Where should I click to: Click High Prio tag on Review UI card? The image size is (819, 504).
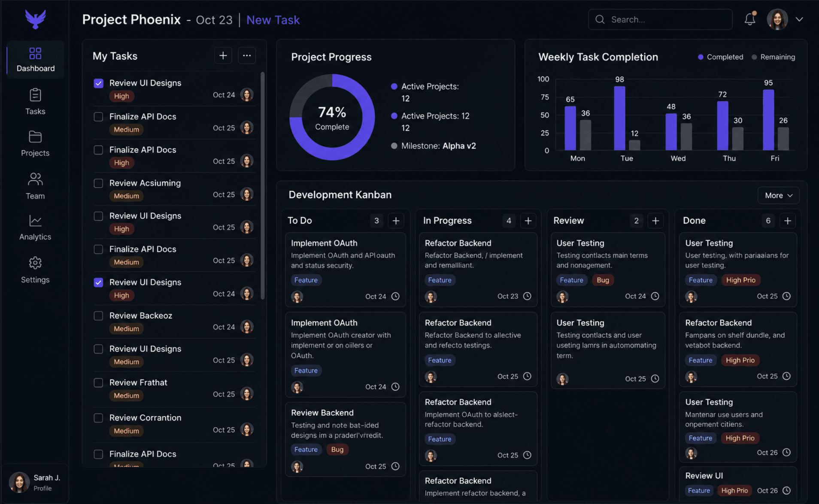point(734,490)
